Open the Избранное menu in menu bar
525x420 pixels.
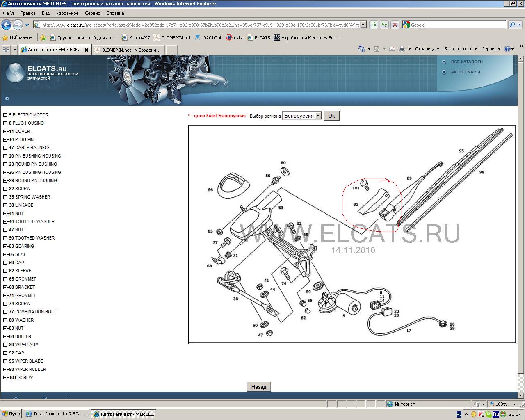coord(67,13)
